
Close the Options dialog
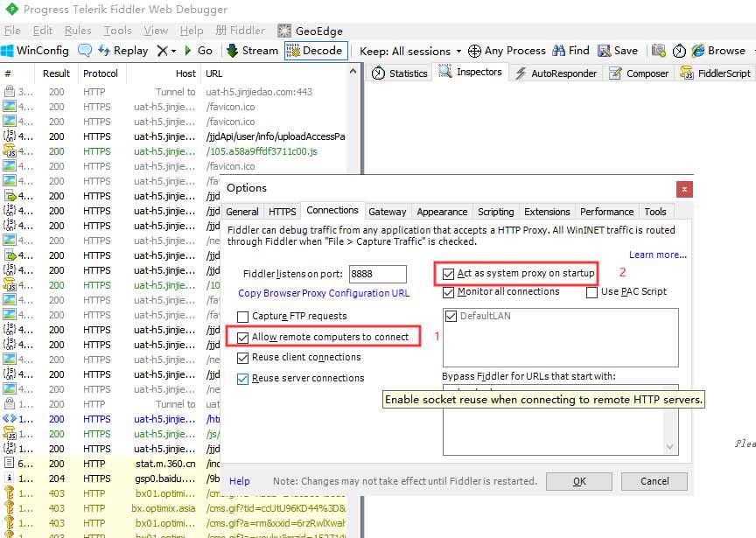tap(684, 190)
